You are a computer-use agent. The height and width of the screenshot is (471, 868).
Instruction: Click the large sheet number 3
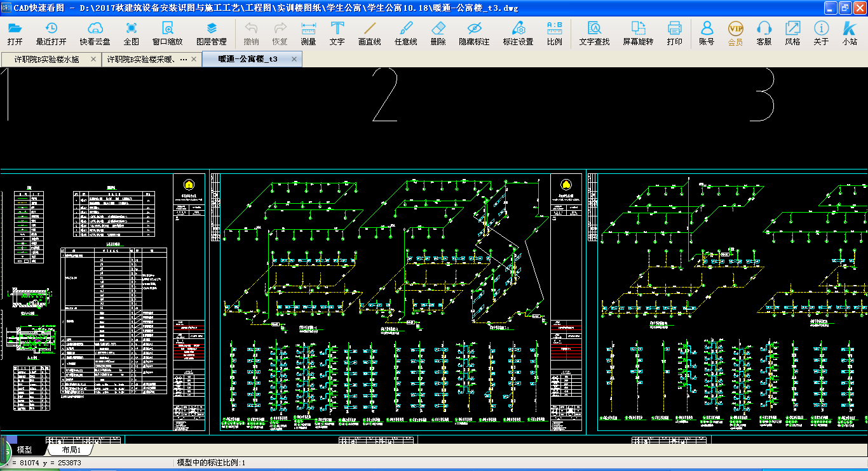(762, 95)
